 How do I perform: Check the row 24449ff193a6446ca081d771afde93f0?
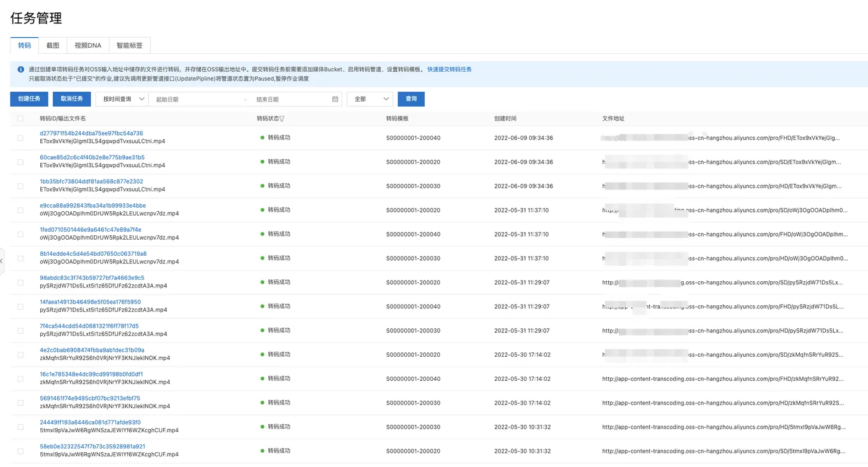tap(20, 427)
